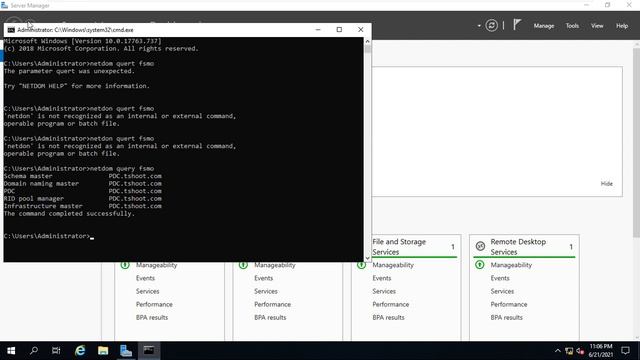Show hidden system tray icons
640x360 pixels.
pos(558,351)
